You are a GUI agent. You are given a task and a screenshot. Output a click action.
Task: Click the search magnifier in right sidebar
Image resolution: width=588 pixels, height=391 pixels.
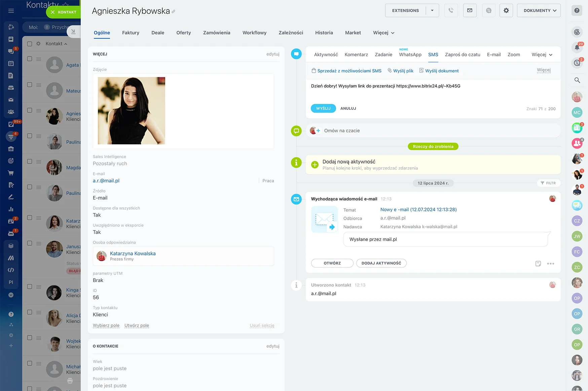(577, 80)
